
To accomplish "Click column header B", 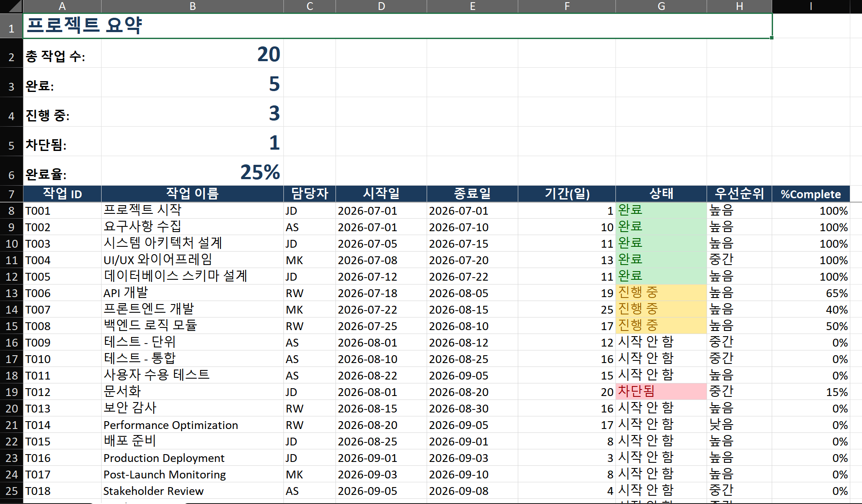I will pos(192,6).
